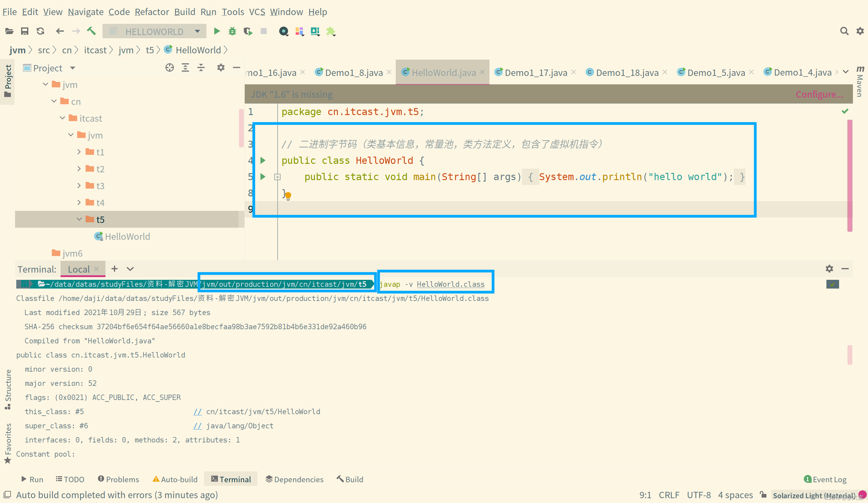Collapse the cn folder in project tree
This screenshot has width=868, height=503.
coord(54,101)
